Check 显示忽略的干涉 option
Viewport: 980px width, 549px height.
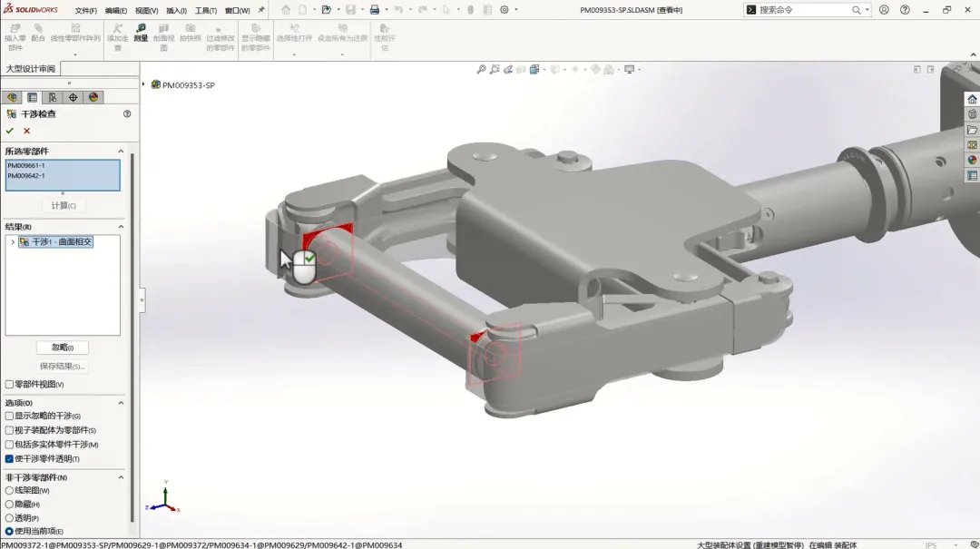point(9,416)
